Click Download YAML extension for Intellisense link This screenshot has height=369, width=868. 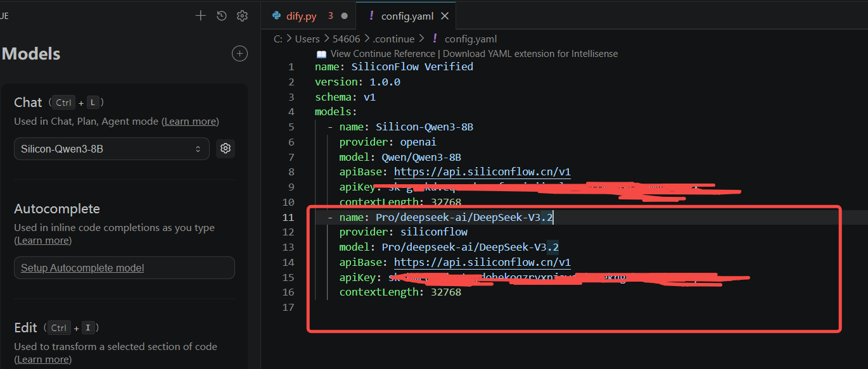click(530, 54)
